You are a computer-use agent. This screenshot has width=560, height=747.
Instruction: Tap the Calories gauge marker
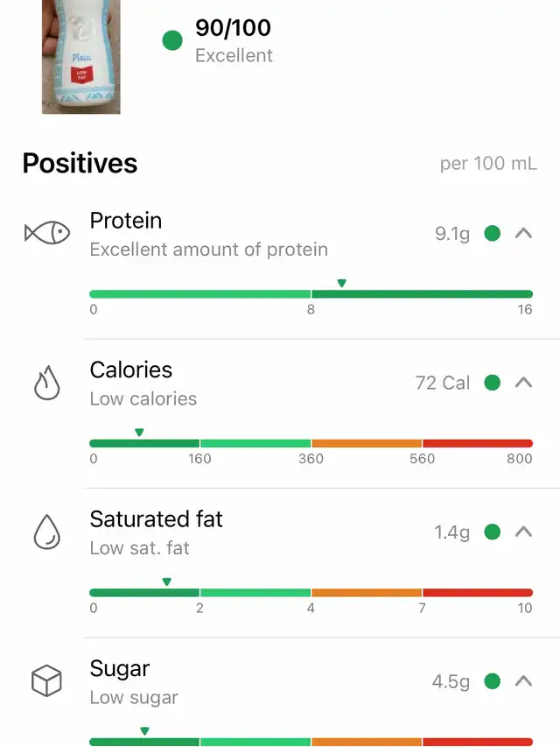coord(139,432)
